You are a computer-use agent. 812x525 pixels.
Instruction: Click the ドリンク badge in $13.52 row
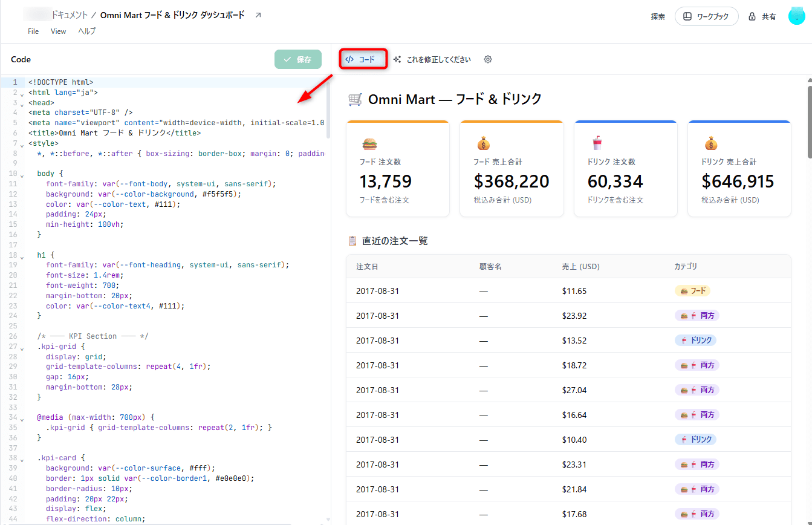pyautogui.click(x=695, y=341)
